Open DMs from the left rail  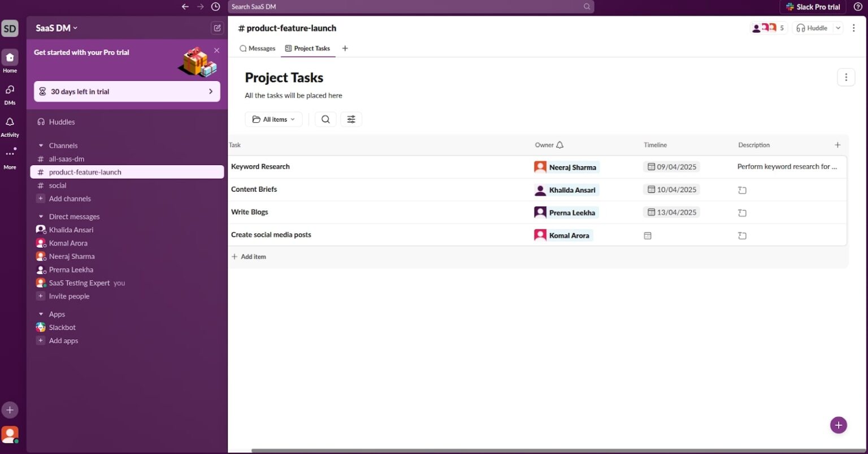click(x=10, y=94)
